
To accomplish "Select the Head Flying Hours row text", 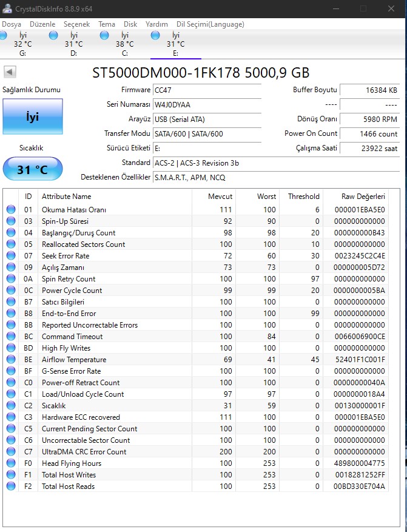I will 72,463.
